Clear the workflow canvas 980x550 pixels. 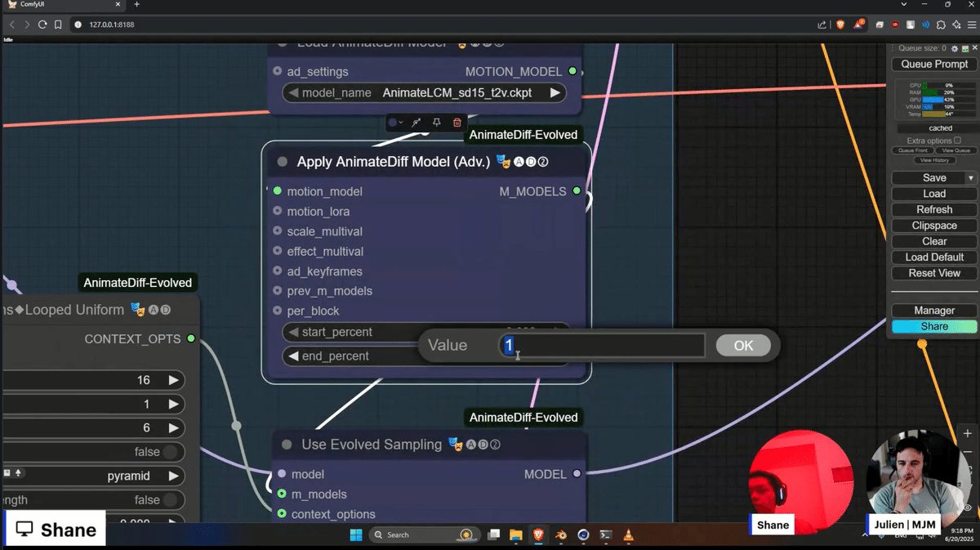tap(934, 241)
